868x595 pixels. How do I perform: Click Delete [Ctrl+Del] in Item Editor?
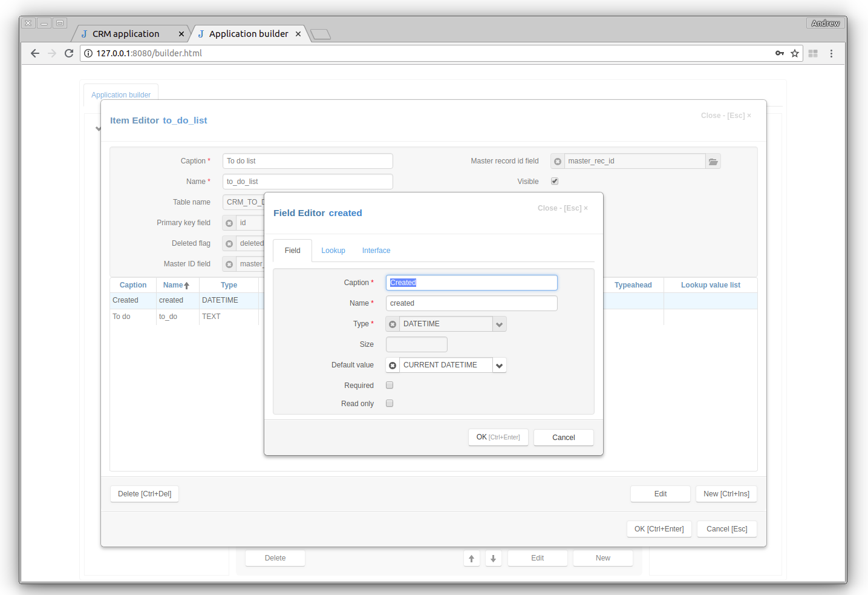point(145,494)
